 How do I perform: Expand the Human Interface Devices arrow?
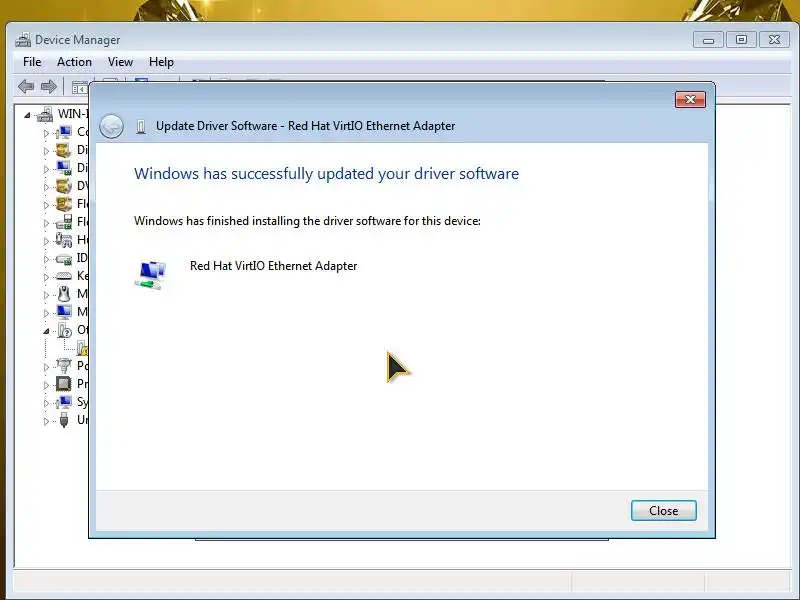[x=46, y=241]
